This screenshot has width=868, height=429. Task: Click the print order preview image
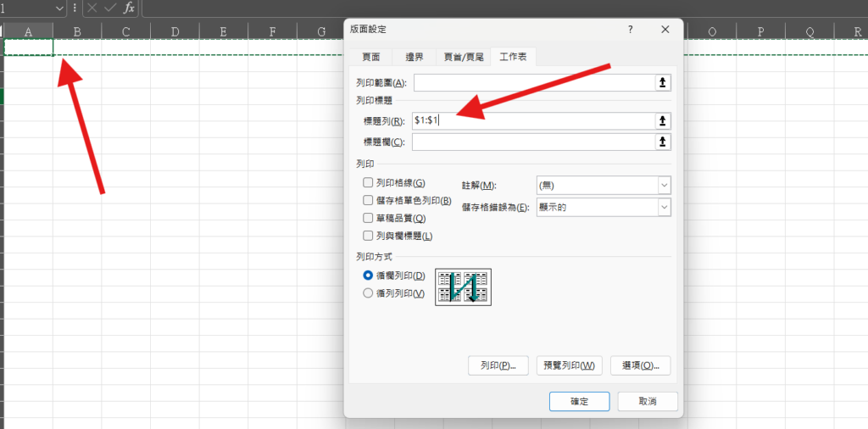tap(463, 287)
